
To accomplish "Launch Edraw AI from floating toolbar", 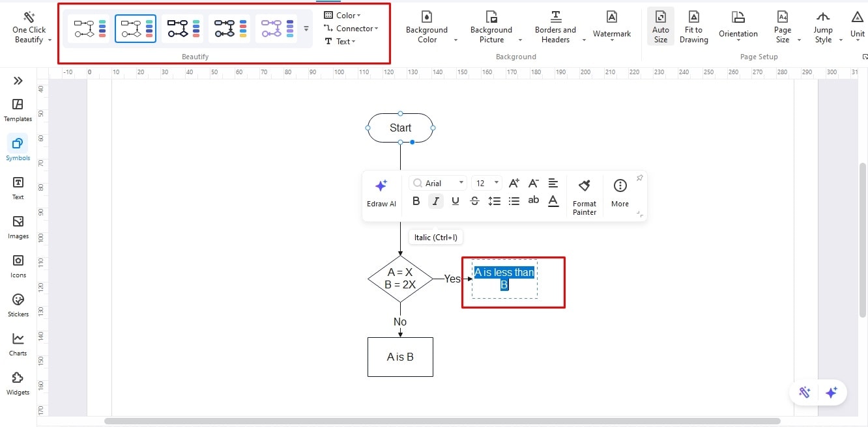I will coord(381,193).
